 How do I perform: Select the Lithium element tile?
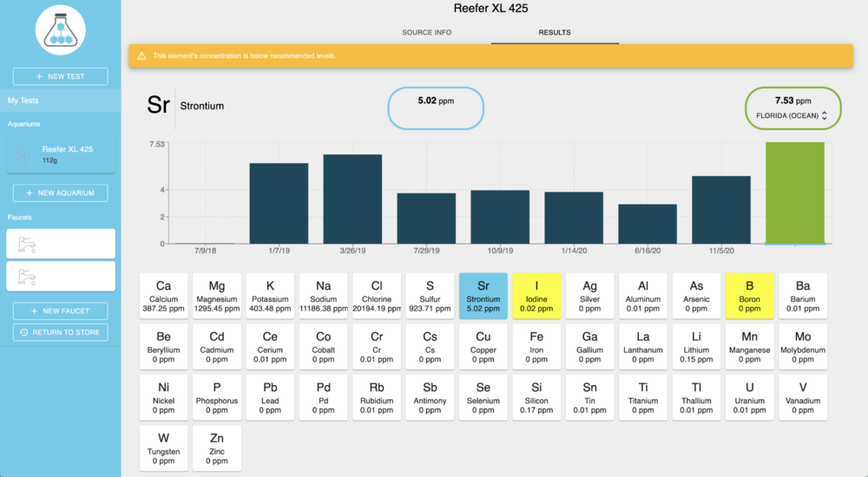696,346
